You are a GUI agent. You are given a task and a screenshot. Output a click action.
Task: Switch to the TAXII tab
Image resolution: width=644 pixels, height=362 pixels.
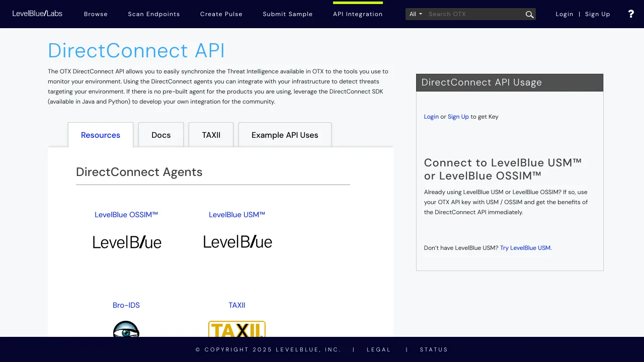(x=211, y=135)
